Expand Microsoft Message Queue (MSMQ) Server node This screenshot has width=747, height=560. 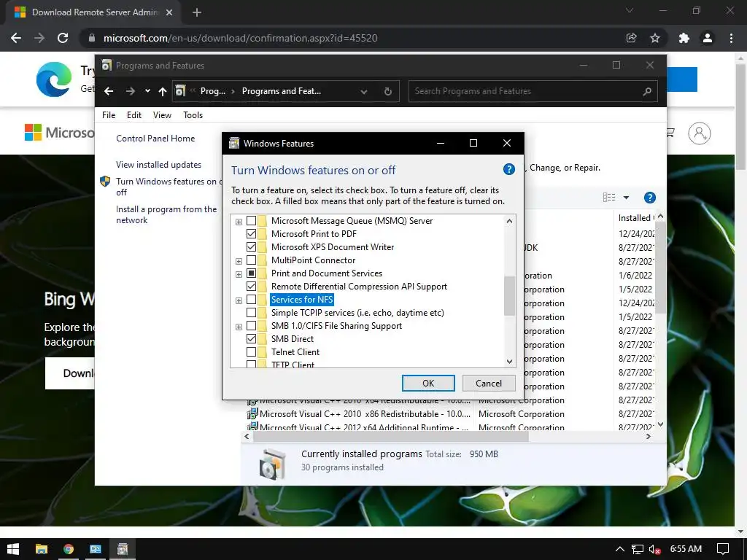click(239, 222)
